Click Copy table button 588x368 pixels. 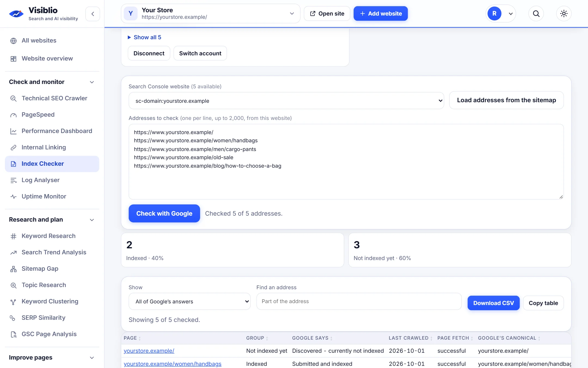pyautogui.click(x=543, y=303)
